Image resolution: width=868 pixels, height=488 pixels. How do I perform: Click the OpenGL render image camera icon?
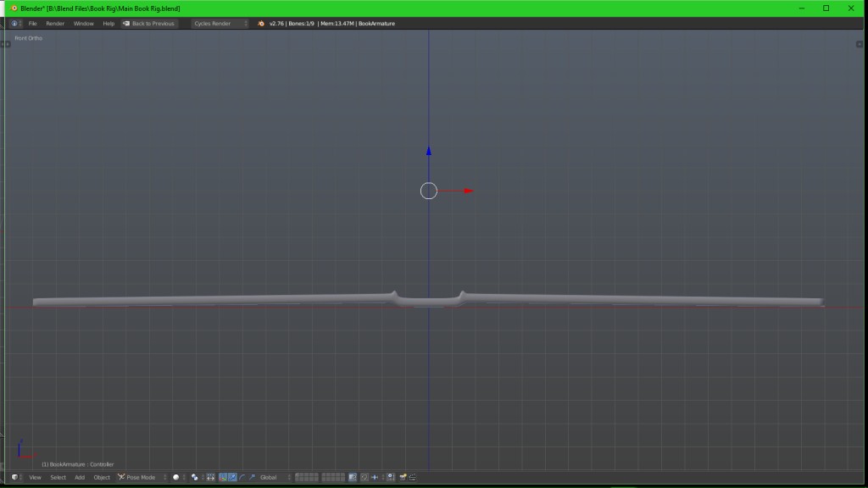coord(403,477)
